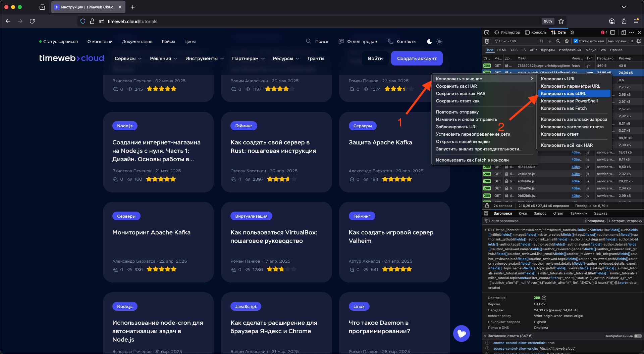Viewport: 644px width, 354px height.
Task: Open the extensions puzzle icon
Action: (624, 21)
